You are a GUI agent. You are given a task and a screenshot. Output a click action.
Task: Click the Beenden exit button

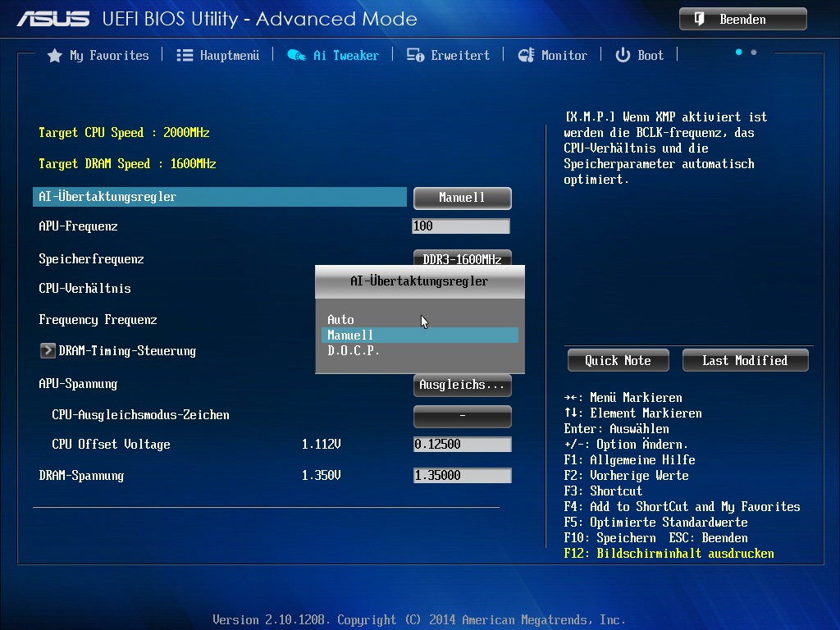(x=743, y=20)
